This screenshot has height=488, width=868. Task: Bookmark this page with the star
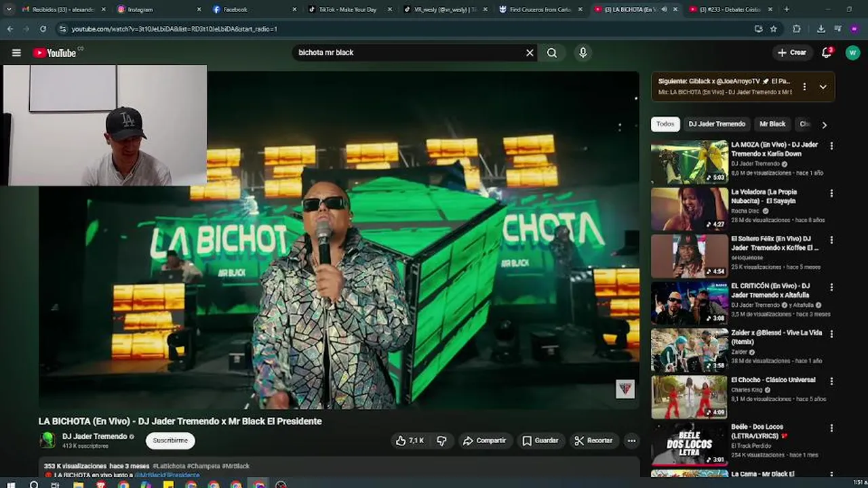774,29
